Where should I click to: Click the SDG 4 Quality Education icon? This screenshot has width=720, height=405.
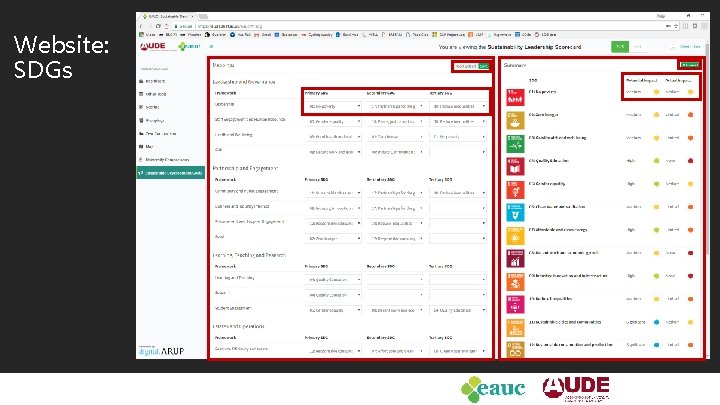click(x=515, y=166)
